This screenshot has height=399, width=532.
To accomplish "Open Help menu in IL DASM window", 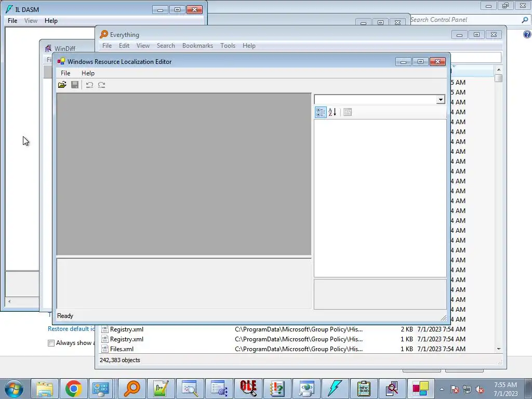I will click(51, 21).
